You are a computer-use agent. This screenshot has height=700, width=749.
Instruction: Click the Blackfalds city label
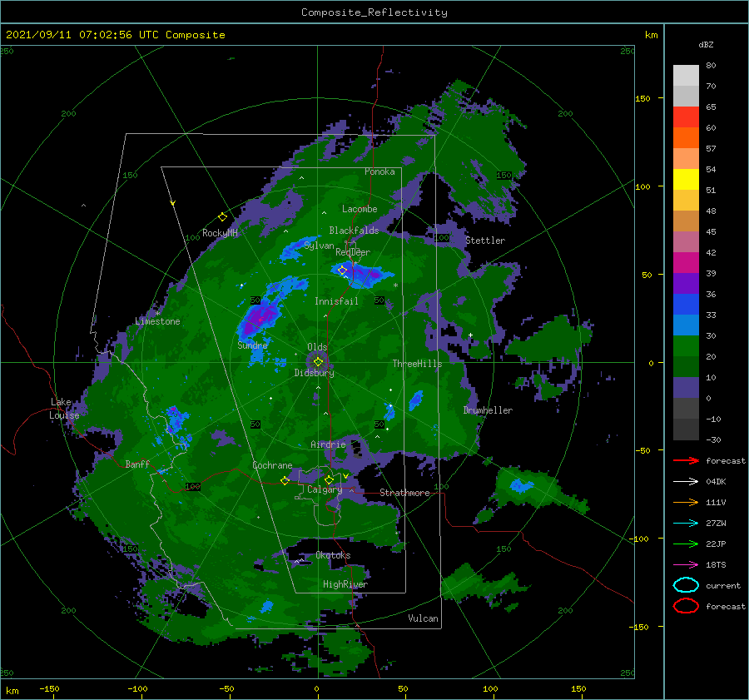coord(354,231)
